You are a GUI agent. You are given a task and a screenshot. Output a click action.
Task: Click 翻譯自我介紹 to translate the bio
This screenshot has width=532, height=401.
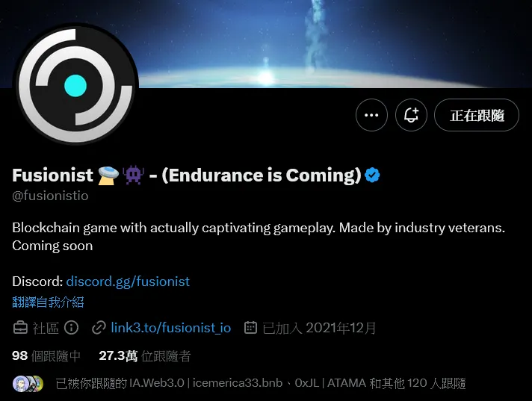[48, 302]
